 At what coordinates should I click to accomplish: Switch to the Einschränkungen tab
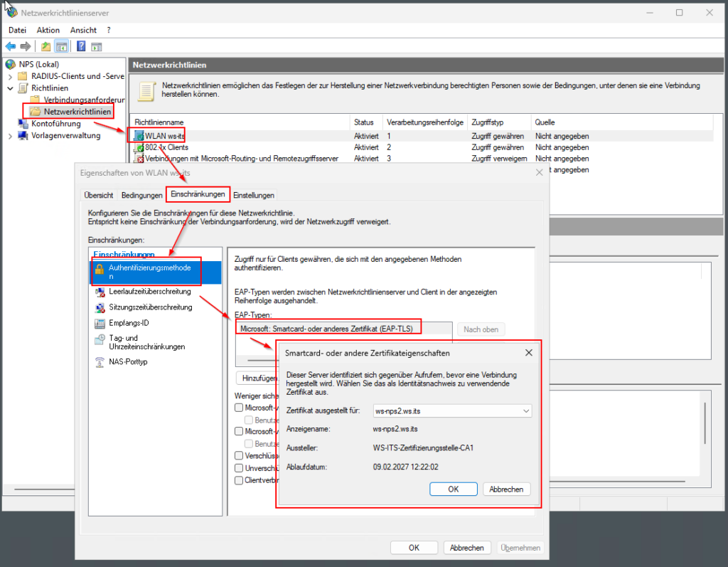tap(198, 194)
